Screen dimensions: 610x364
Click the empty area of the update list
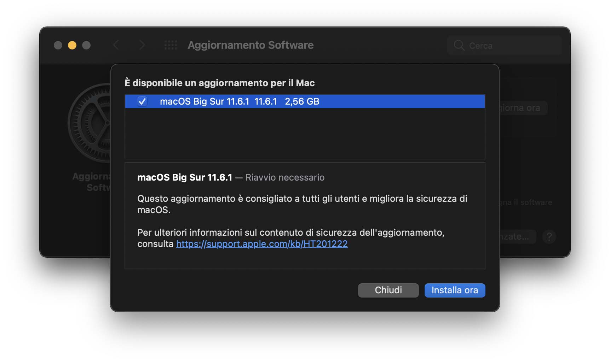305,134
